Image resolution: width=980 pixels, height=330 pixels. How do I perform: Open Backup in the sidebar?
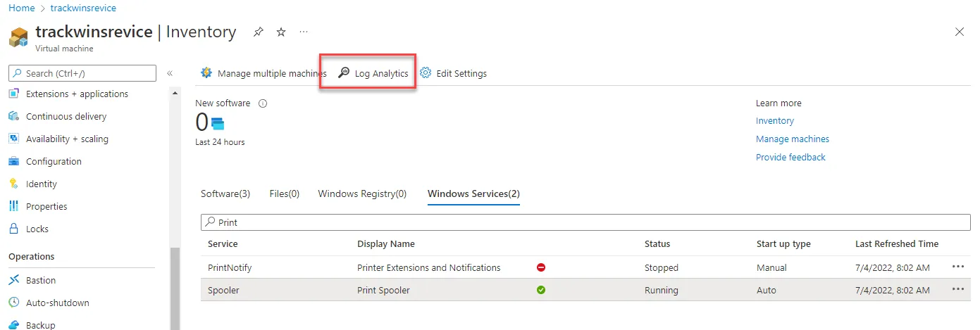(x=41, y=325)
